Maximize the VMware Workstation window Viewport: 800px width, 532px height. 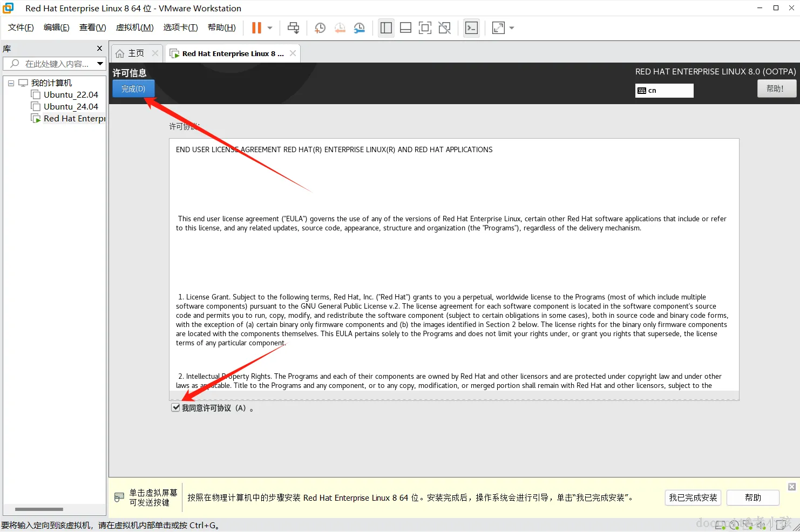(x=776, y=8)
